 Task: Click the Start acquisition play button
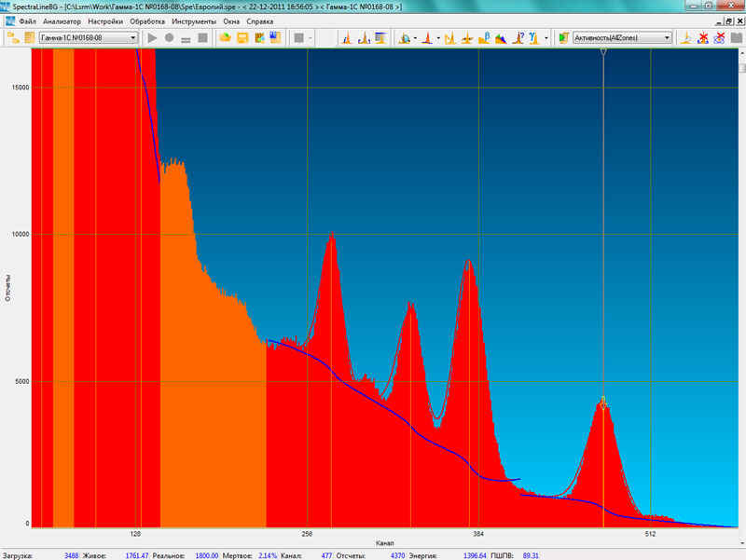point(153,38)
